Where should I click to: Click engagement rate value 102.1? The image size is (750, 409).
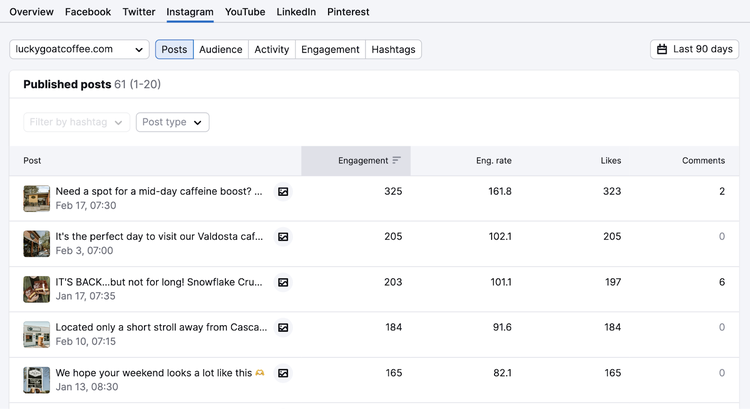(x=500, y=236)
